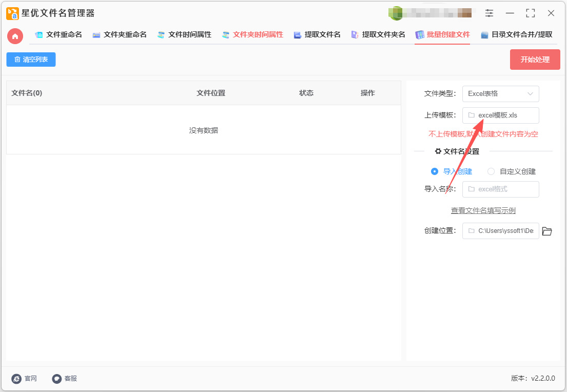Click the red 不上传模板 warning text
This screenshot has width=567, height=392.
click(483, 134)
